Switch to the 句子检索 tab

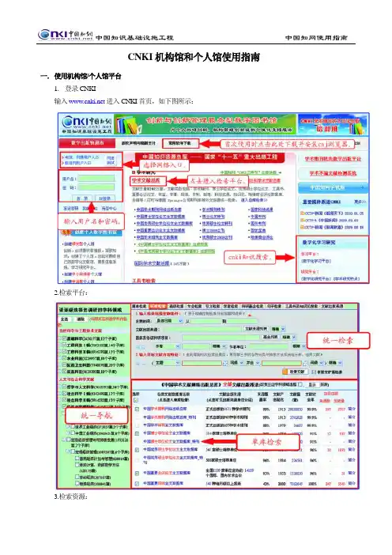pyautogui.click(x=274, y=306)
